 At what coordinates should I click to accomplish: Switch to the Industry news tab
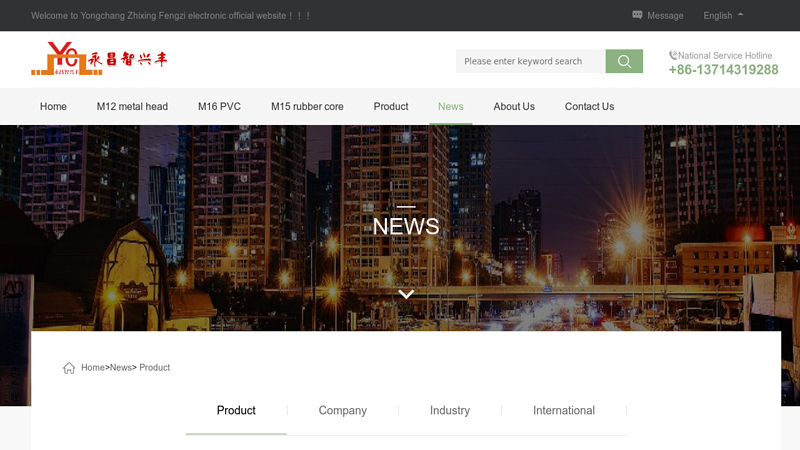tap(449, 411)
